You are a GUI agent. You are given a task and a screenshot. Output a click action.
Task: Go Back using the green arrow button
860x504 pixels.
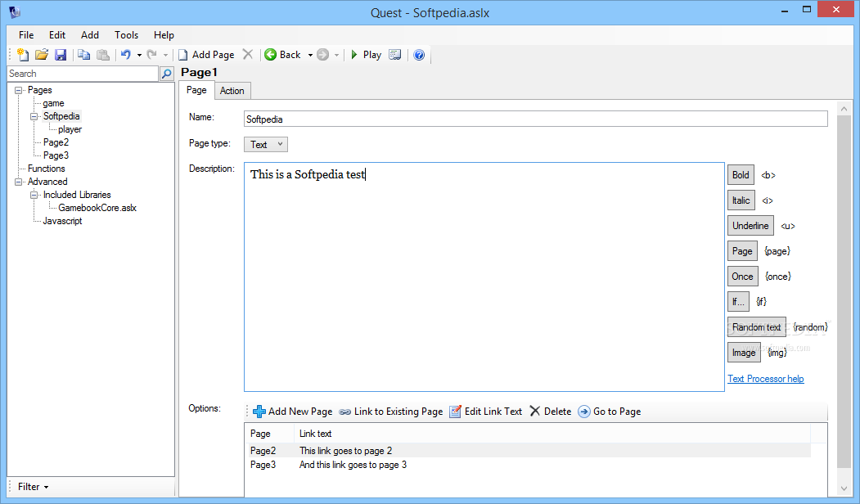(282, 54)
